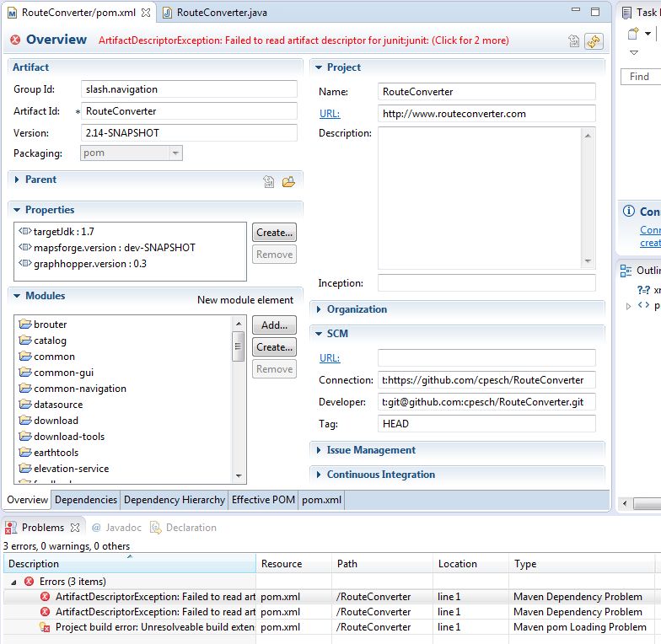Select the targetJdk property icon

tap(25, 231)
